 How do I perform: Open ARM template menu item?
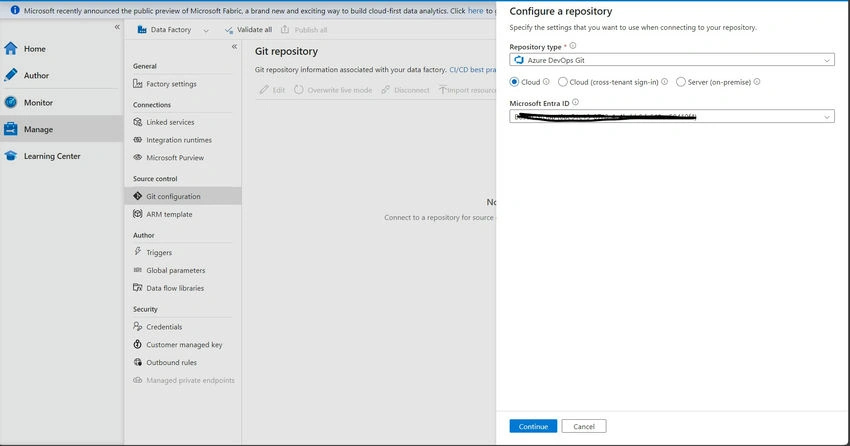tap(183, 214)
